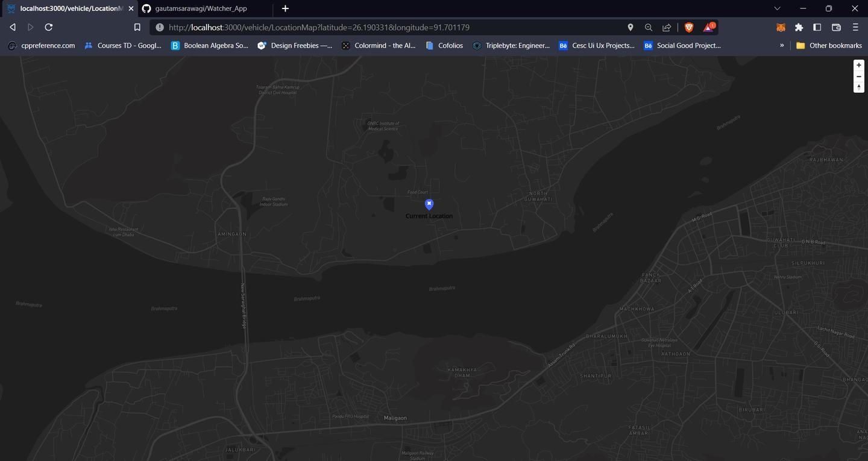Click the SHANTIPUR map label
This screenshot has height=461, width=868.
tap(596, 375)
